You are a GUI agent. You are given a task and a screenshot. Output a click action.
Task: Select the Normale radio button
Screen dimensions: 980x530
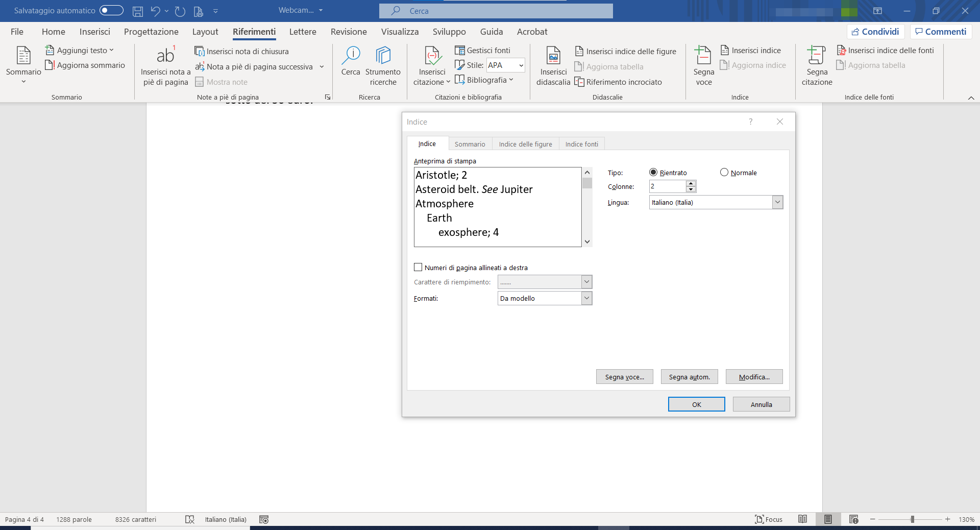(x=724, y=173)
